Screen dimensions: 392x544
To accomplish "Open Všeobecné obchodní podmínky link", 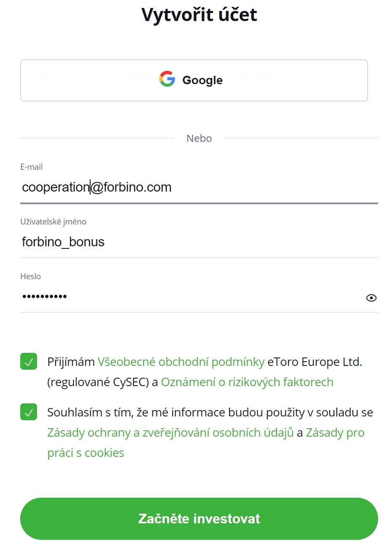I will coord(181,362).
